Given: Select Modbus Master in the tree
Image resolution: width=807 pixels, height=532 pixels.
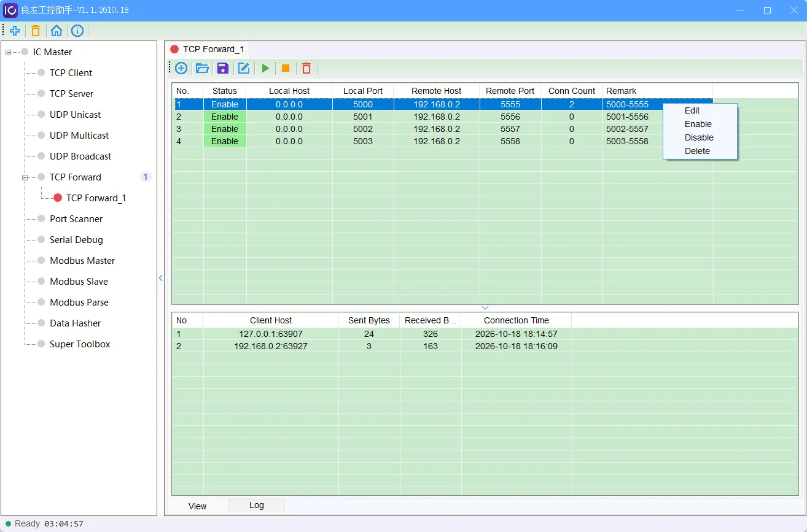Looking at the screenshot, I should [82, 261].
